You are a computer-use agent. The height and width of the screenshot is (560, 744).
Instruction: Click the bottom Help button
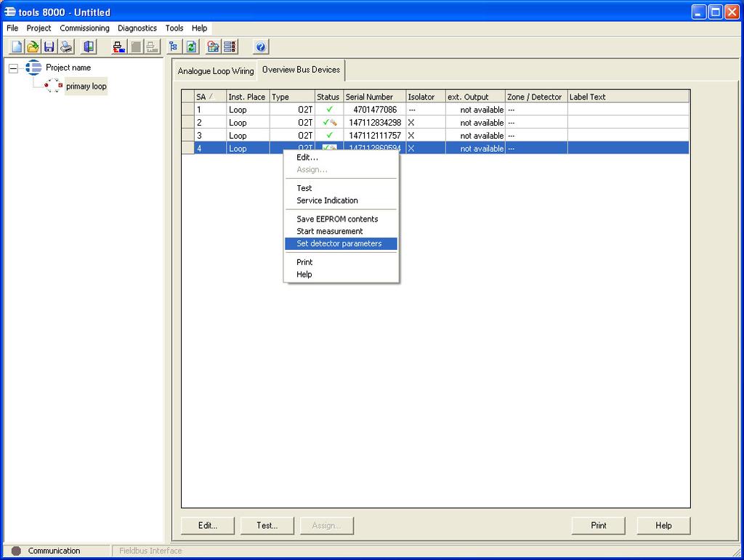pos(663,525)
